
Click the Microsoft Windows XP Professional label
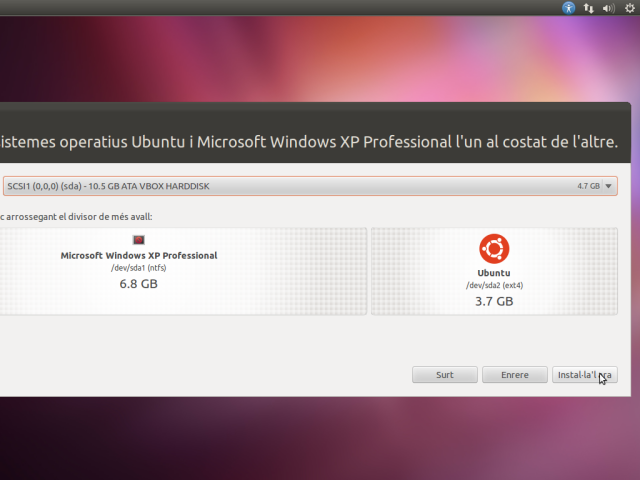139,256
